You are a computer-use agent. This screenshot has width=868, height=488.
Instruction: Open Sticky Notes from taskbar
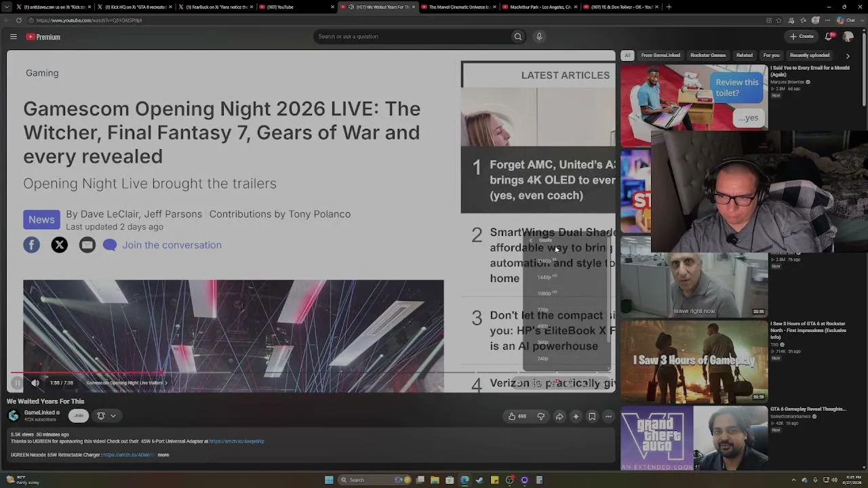point(494,480)
